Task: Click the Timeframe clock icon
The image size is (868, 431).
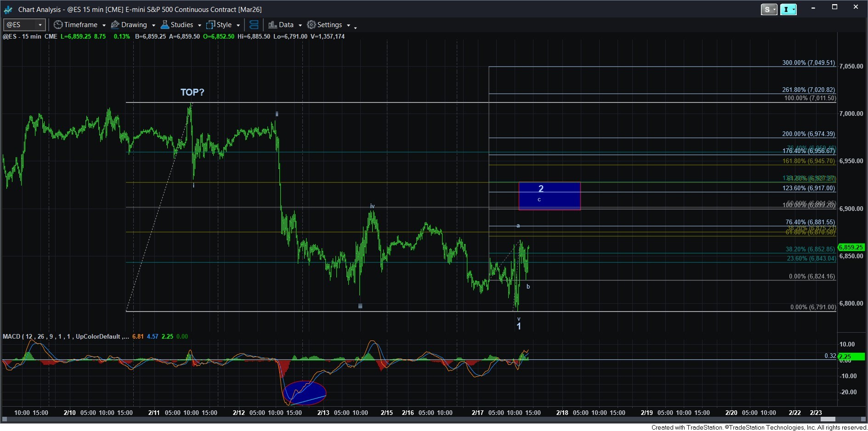Action: coord(58,25)
